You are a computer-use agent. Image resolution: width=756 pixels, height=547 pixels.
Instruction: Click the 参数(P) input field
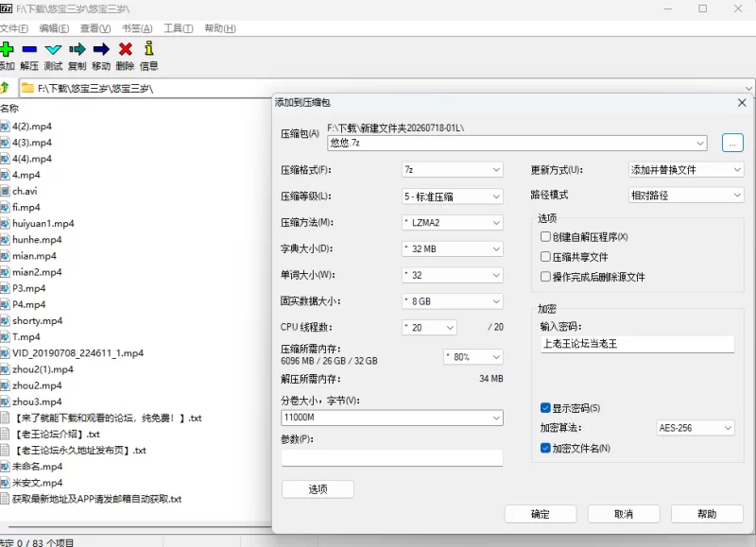pyautogui.click(x=392, y=458)
